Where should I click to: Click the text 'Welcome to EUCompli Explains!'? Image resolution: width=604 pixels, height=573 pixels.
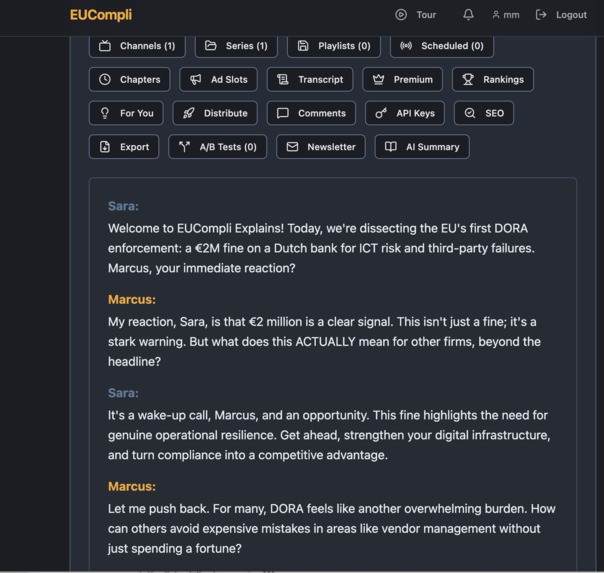(x=196, y=228)
